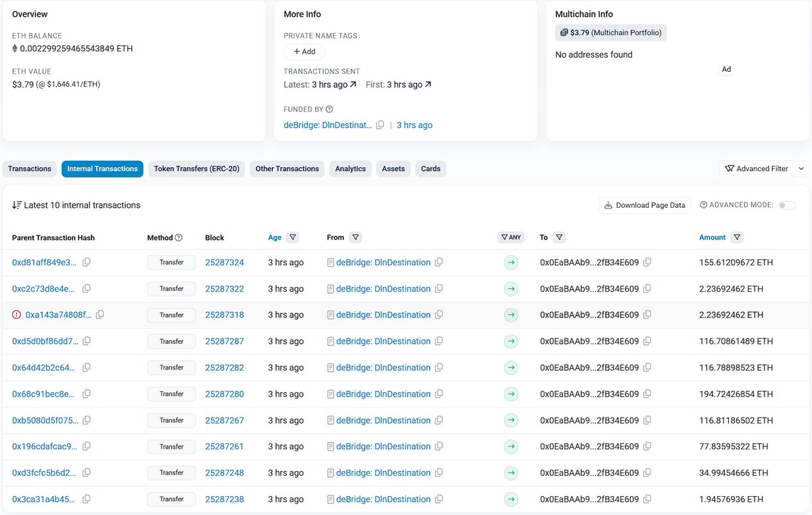
Task: Click the ETH balance value 0.002299259465543849 ETH
Action: pos(76,49)
